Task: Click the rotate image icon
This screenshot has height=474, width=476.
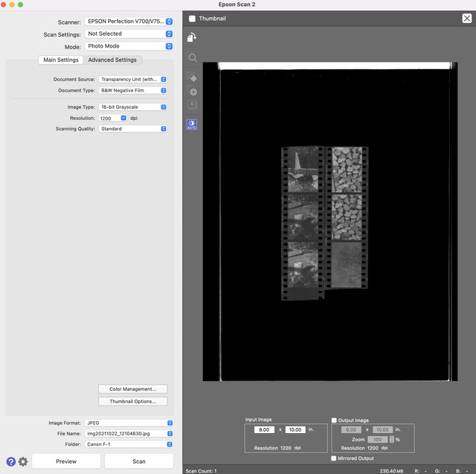Action: tap(193, 38)
